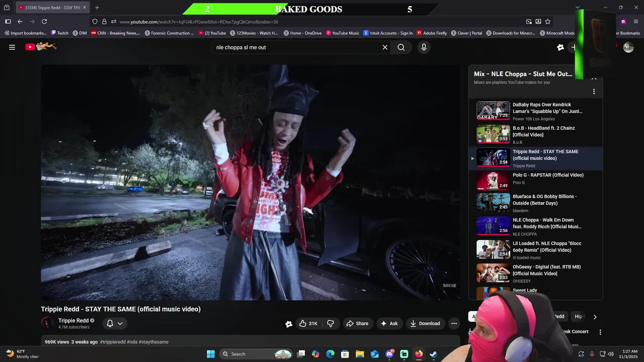This screenshot has width=644, height=362.
Task: Open the Home - OneDrive bookmark
Action: (302, 33)
